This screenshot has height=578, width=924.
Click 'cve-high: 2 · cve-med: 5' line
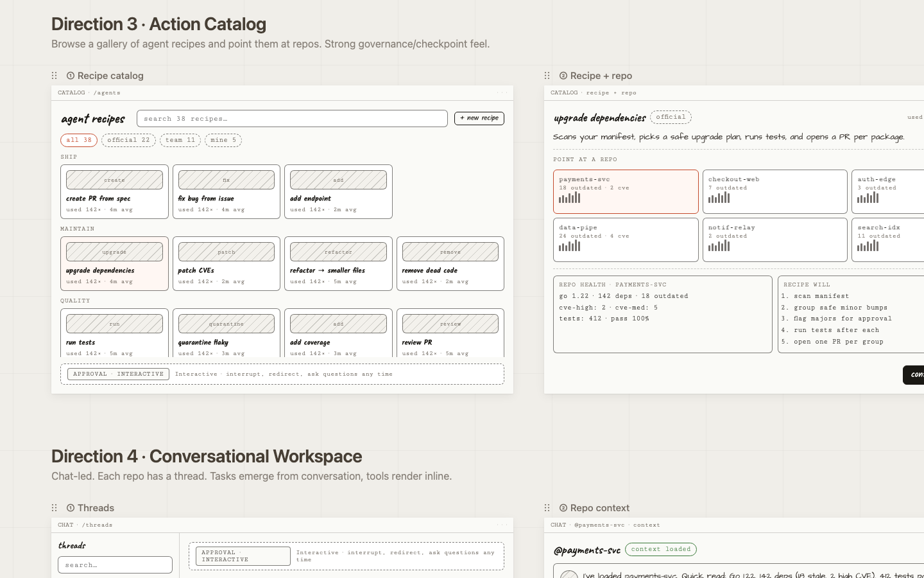tap(608, 308)
